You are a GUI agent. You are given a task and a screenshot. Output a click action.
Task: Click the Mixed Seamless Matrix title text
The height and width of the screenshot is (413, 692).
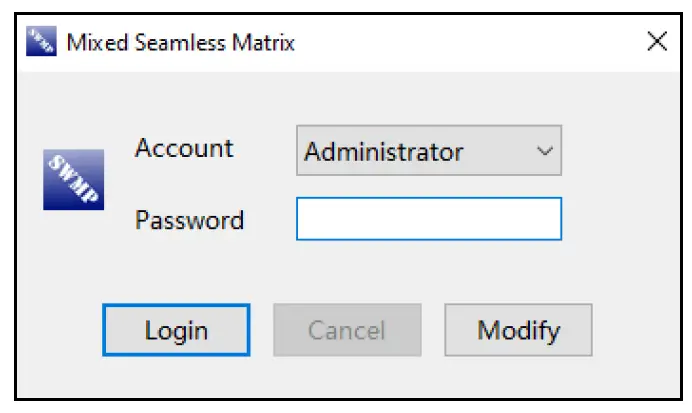(x=180, y=42)
